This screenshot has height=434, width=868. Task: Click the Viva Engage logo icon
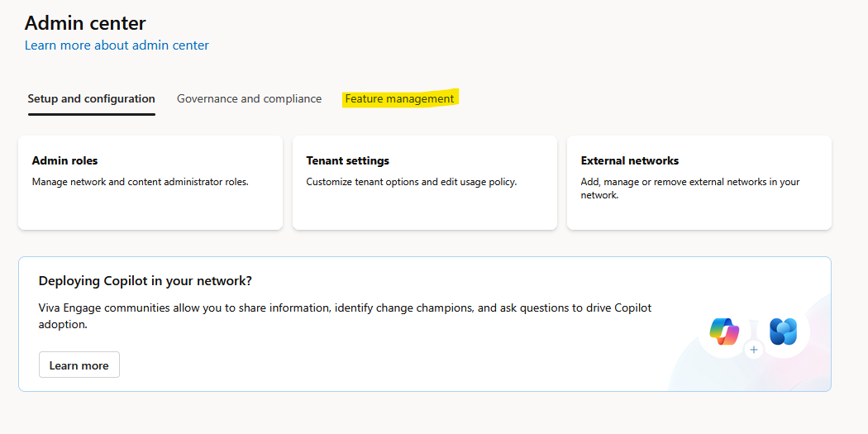click(784, 332)
